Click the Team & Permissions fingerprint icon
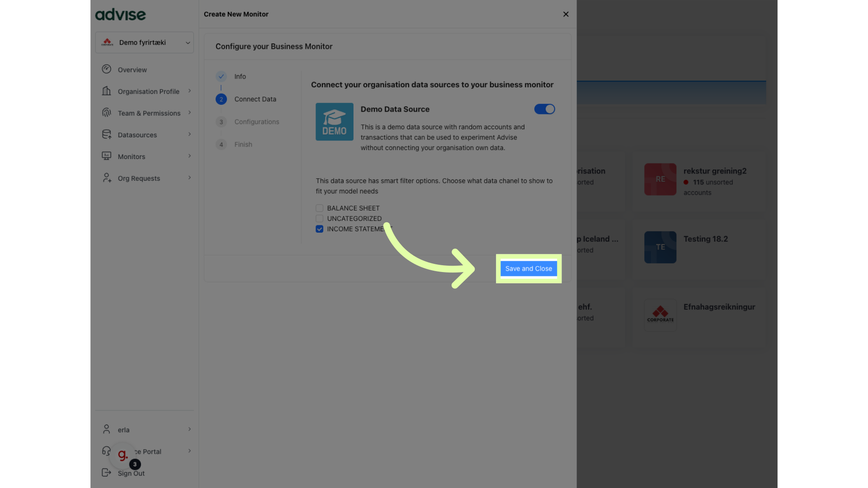The image size is (868, 488). tap(107, 113)
